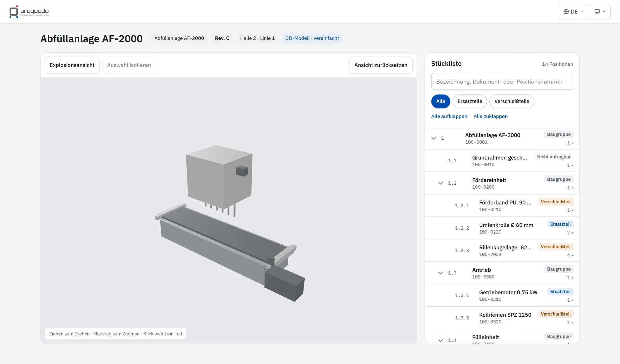Select the Verschleißteile filter chip
620x364 pixels.
pos(511,101)
